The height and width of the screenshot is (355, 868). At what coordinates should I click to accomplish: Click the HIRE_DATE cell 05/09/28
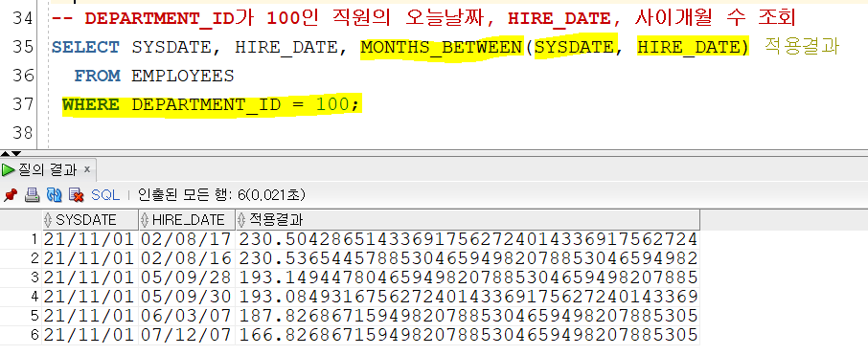point(187,277)
